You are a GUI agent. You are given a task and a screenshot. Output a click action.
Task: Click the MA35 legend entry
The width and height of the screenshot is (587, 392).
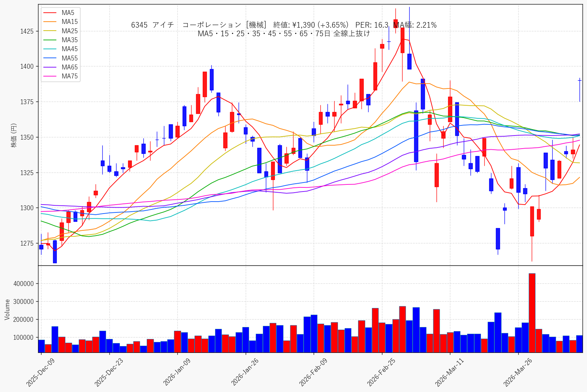60,40
